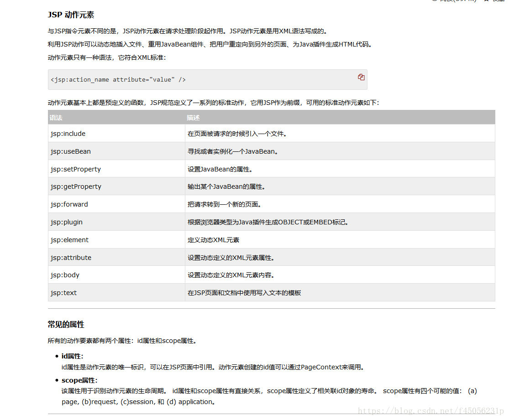Click the bullet label id属性:
This screenshot has height=420, width=509.
point(73,356)
